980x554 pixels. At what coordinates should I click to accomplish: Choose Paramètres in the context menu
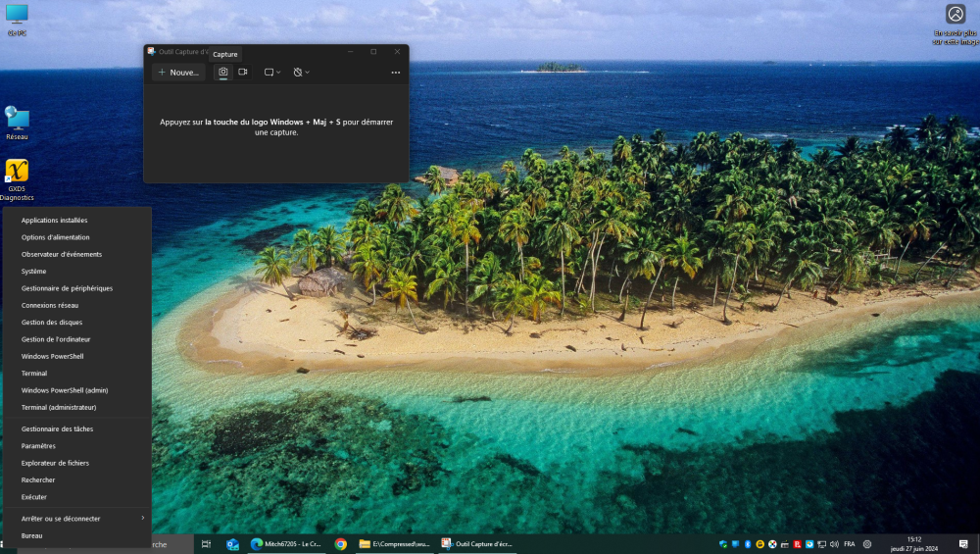[38, 446]
